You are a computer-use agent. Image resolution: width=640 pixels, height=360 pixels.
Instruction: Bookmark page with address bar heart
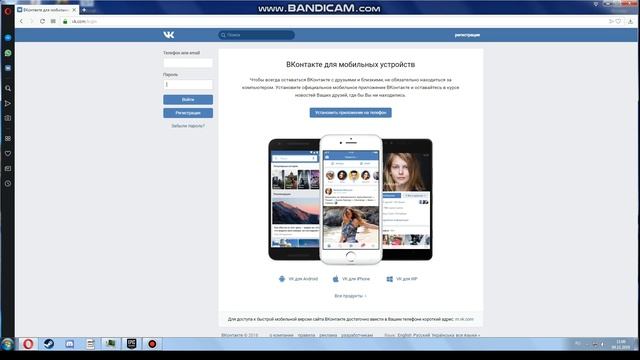point(618,21)
